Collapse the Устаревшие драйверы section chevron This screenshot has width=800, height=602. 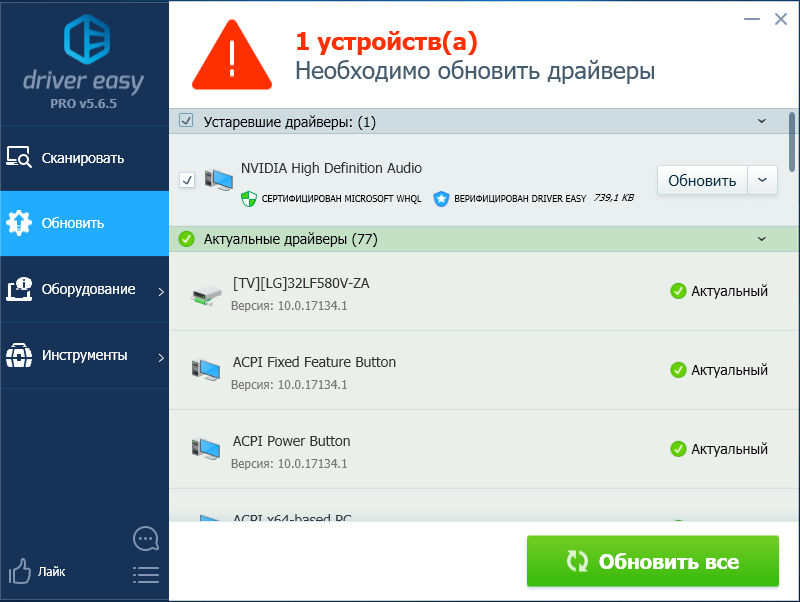pyautogui.click(x=762, y=121)
